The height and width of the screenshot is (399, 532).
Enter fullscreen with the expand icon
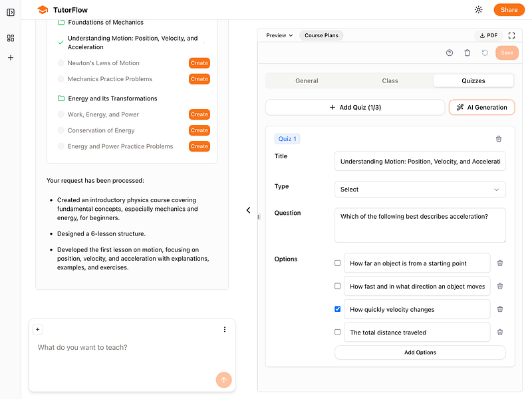point(511,35)
